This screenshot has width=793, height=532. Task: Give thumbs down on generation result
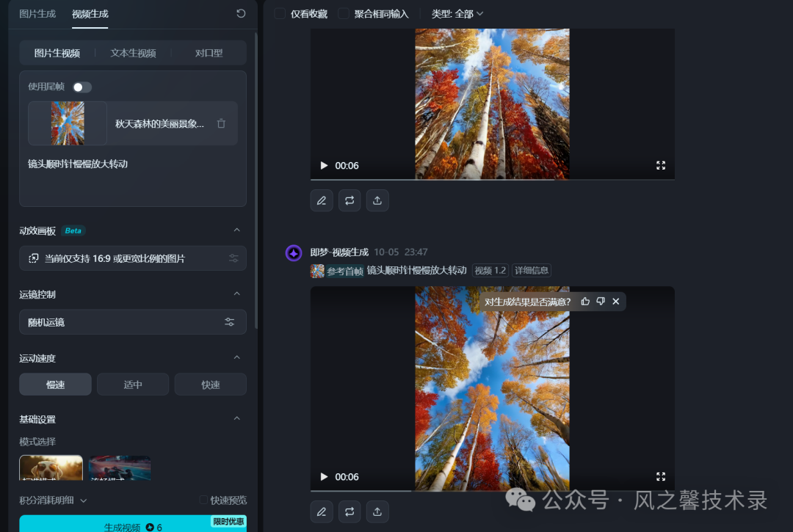click(601, 302)
